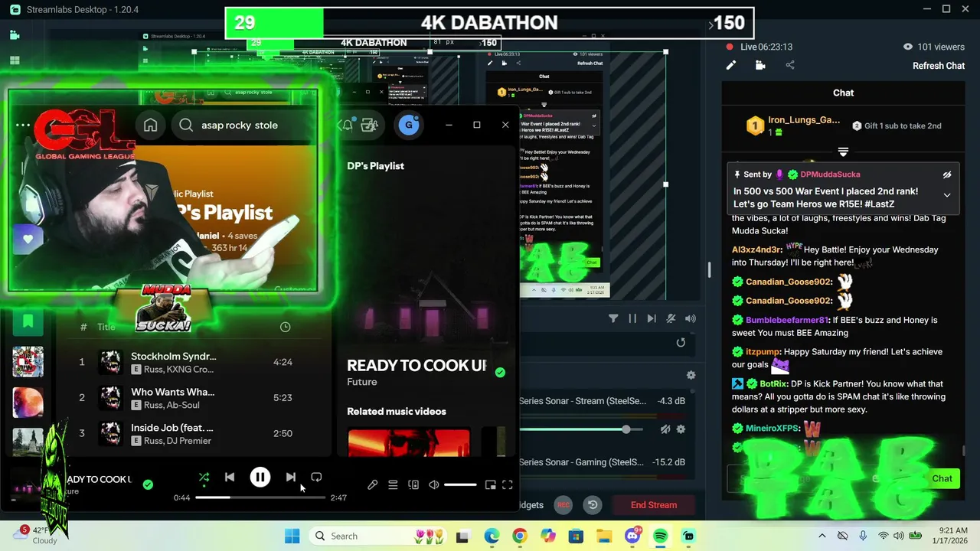Open Microsoft Edge from the taskbar
Screen dimensions: 980x551
[492, 536]
